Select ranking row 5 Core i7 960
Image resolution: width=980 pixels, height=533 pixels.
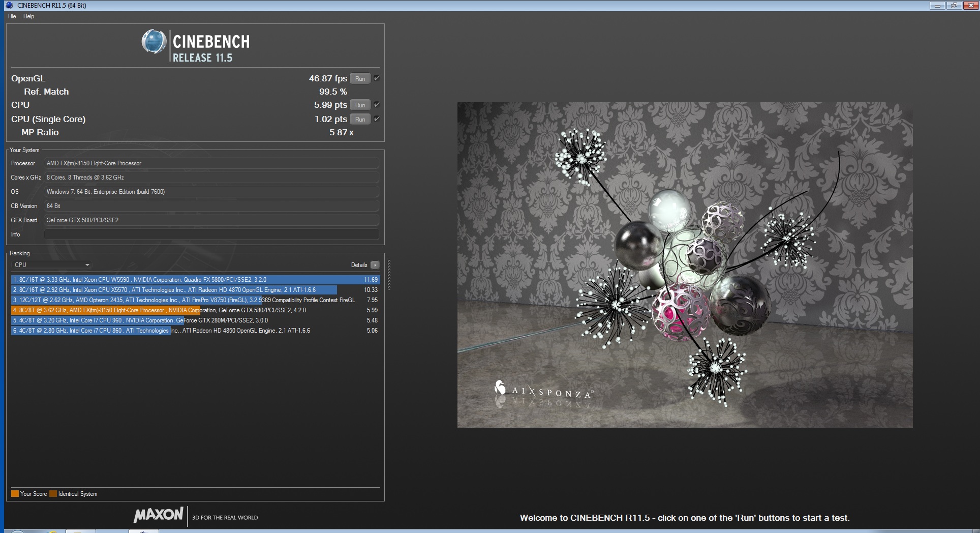[x=195, y=320]
